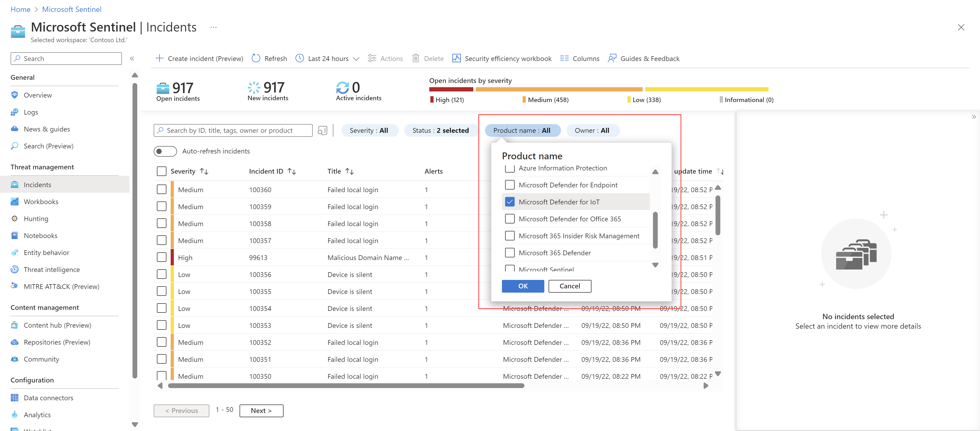980x431 pixels.
Task: Uncheck Microsoft Defender for IoT product
Action: 510,202
